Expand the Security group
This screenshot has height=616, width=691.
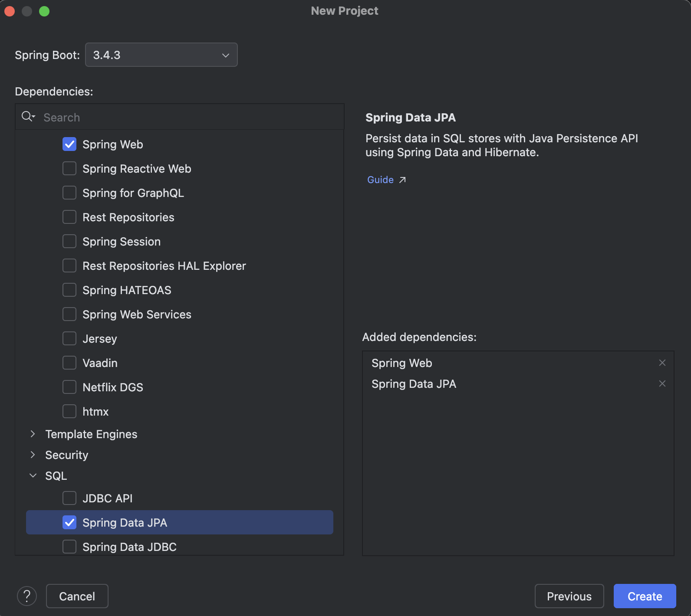click(x=33, y=455)
